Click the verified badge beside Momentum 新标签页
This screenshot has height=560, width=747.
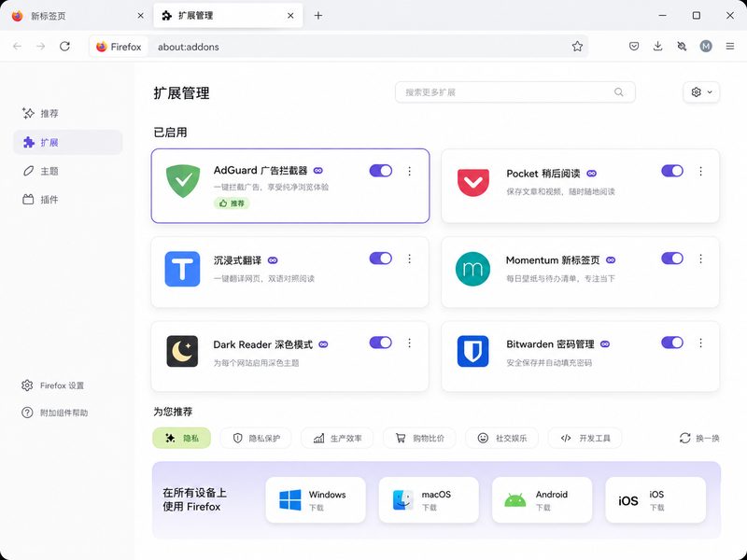[x=611, y=260]
